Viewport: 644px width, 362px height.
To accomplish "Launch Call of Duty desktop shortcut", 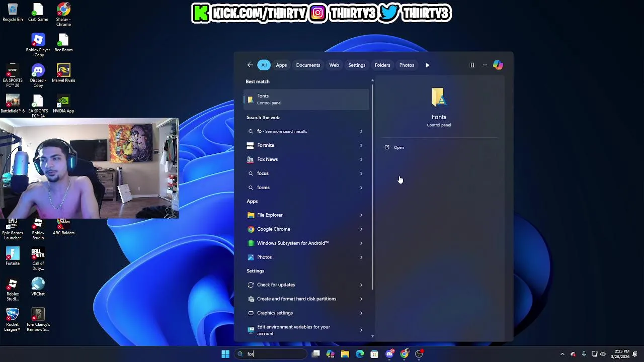I will point(38,259).
